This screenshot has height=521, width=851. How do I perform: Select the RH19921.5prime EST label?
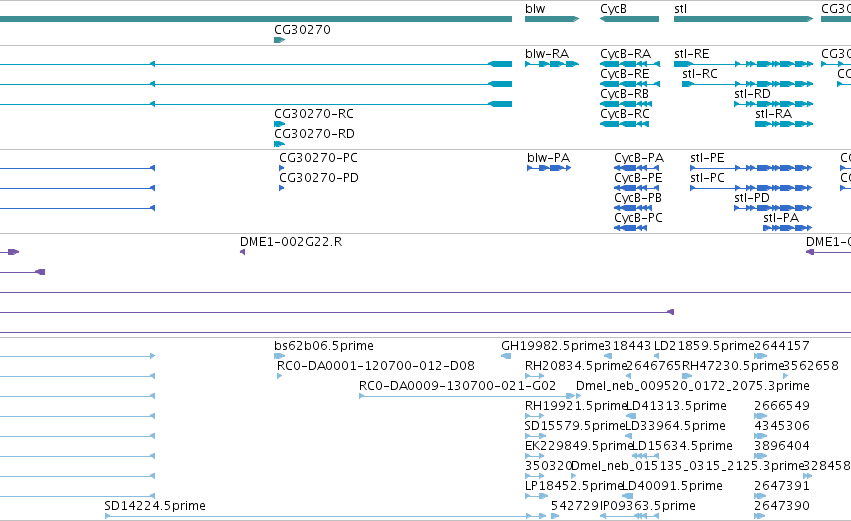(x=576, y=406)
